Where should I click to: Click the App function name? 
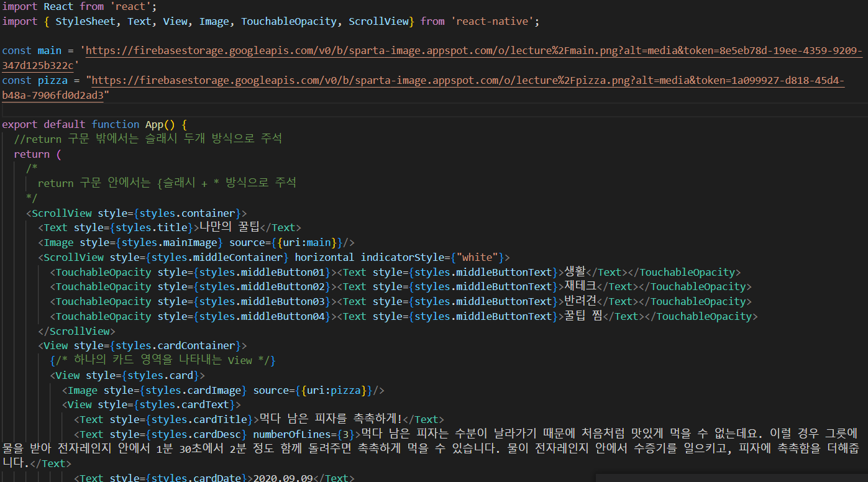pos(154,124)
